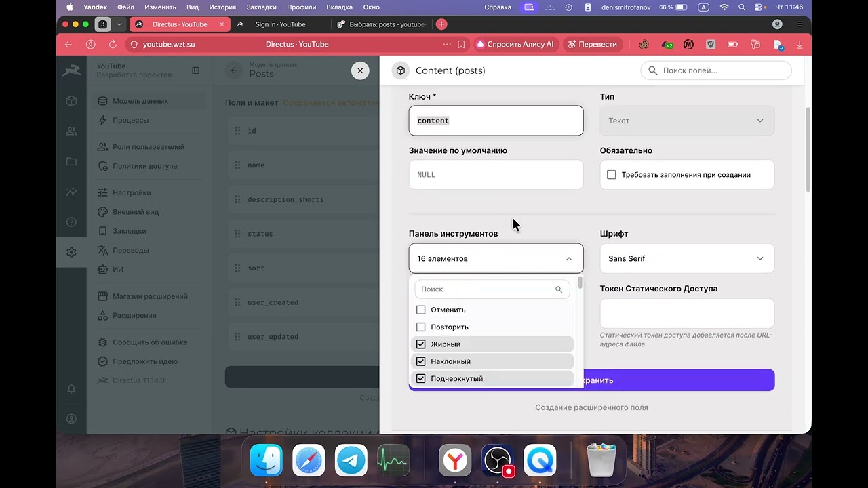Click the drag handle of the status field
The width and height of the screenshot is (868, 488).
click(x=237, y=234)
